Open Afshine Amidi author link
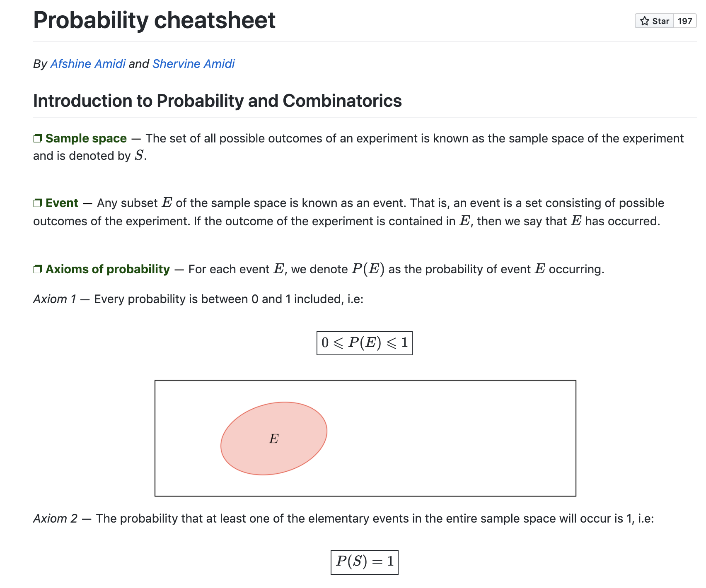Image resolution: width=706 pixels, height=588 pixels. [x=88, y=64]
